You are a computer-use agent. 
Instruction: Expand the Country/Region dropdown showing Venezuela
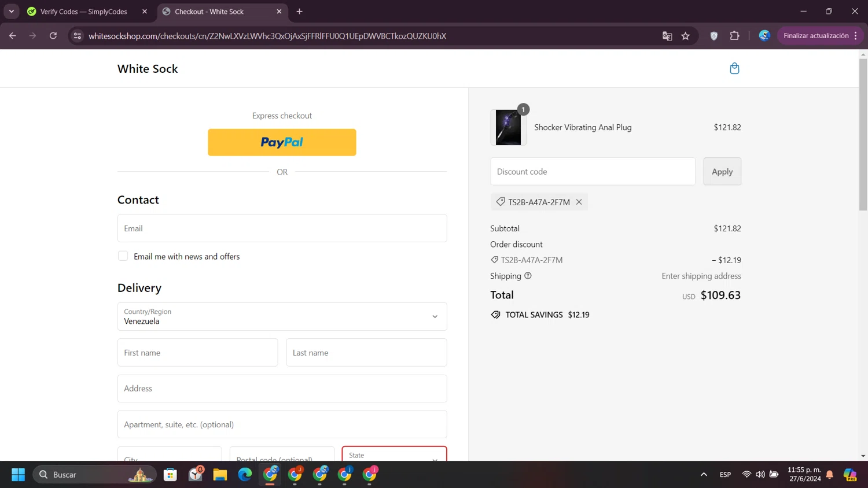click(282, 316)
